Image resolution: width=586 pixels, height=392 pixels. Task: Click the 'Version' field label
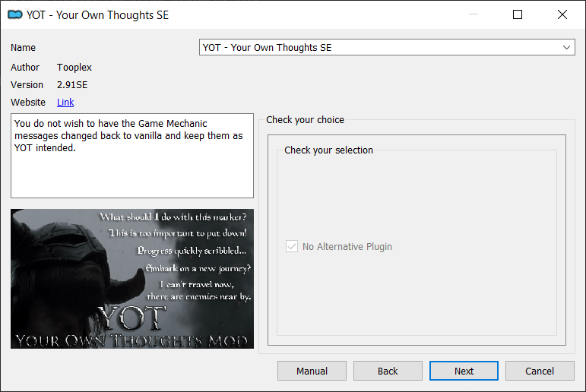point(27,85)
